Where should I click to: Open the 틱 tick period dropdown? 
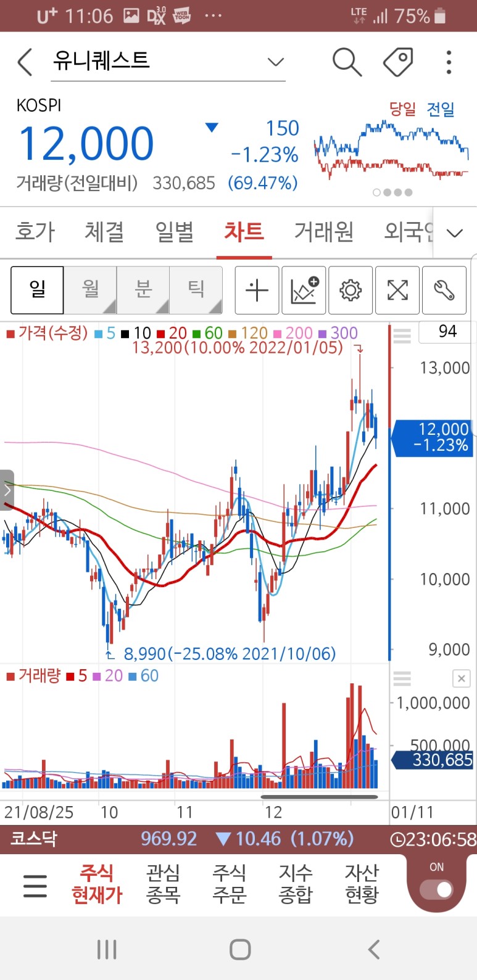tap(196, 290)
